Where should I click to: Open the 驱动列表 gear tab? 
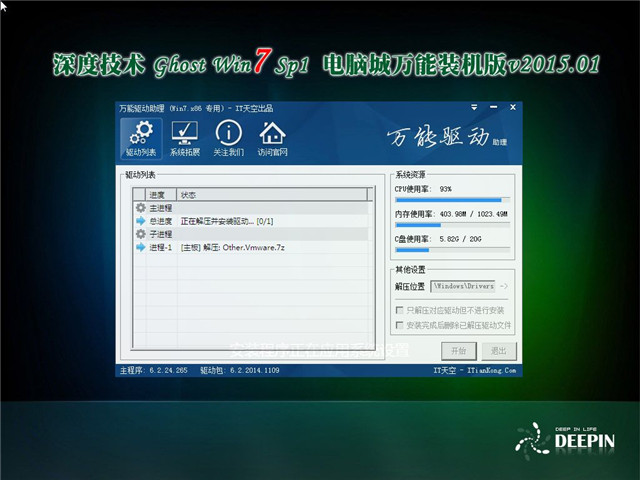(141, 139)
